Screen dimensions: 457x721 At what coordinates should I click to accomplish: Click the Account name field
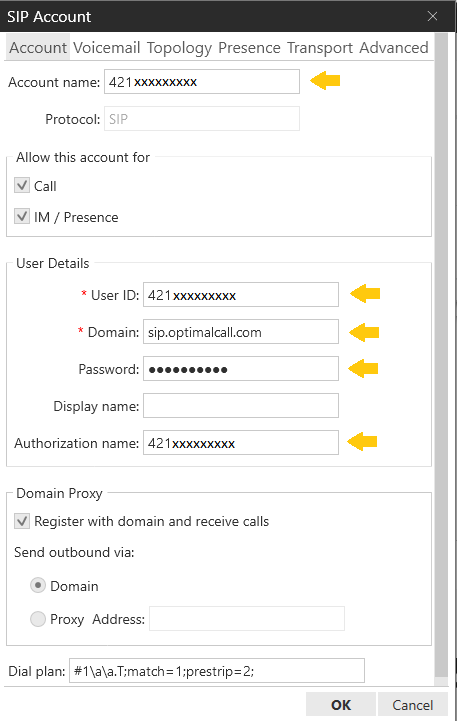point(202,81)
